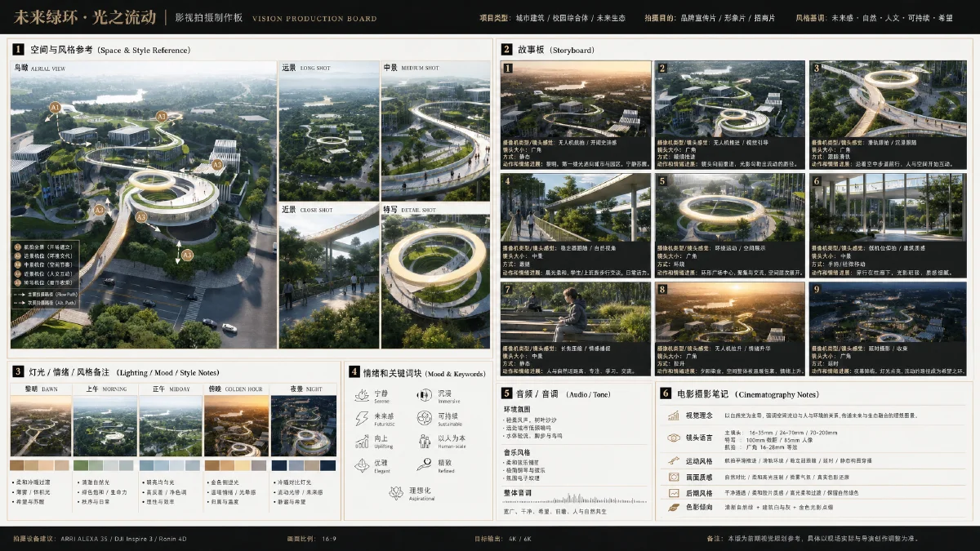The height and width of the screenshot is (551, 980).
Task: Select the Night lighting reference image
Action: coord(302,426)
